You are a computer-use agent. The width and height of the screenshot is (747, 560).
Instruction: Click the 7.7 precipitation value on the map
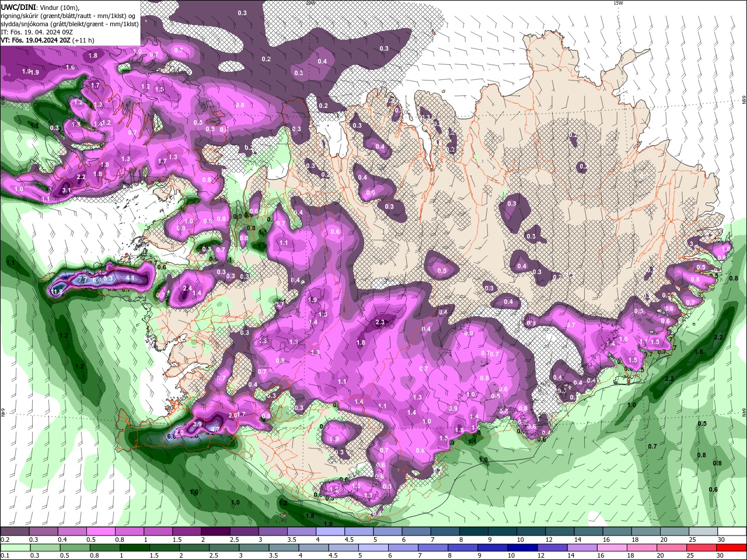83,280
